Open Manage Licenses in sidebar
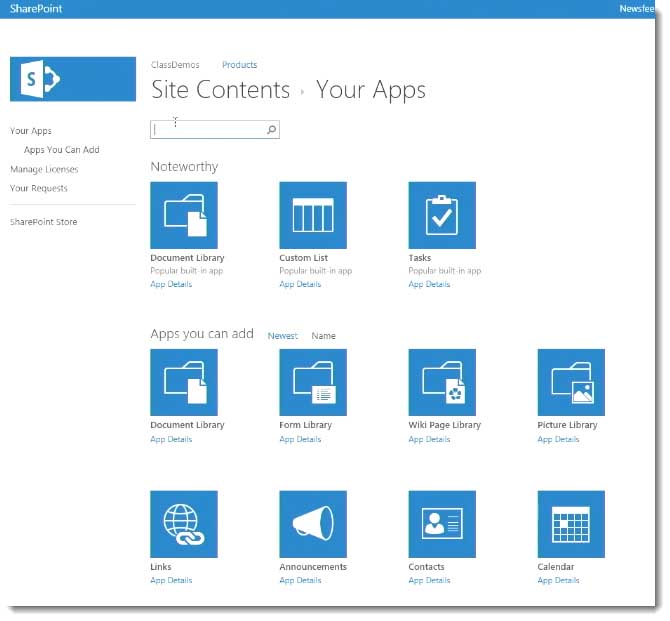This screenshot has height=621, width=670. [44, 169]
